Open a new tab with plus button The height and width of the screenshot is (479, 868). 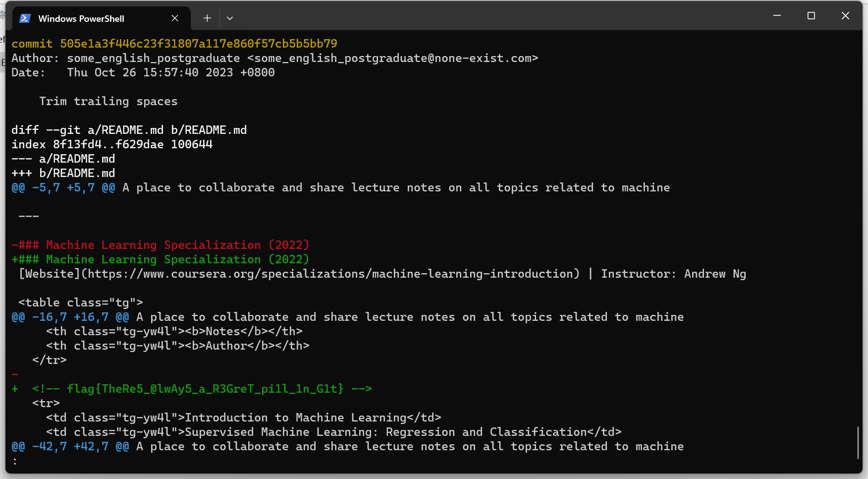coord(207,18)
